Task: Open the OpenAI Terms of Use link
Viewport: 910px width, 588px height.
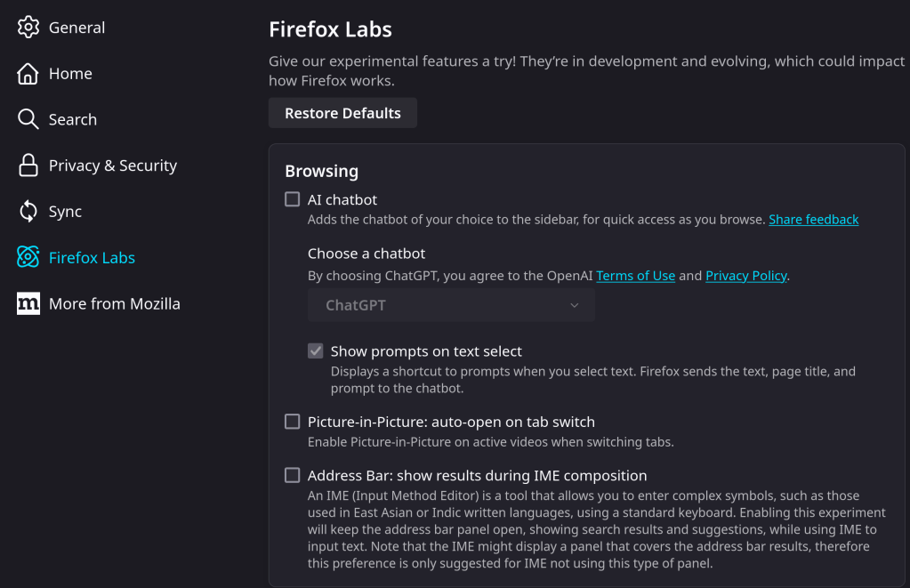Action: (x=635, y=276)
